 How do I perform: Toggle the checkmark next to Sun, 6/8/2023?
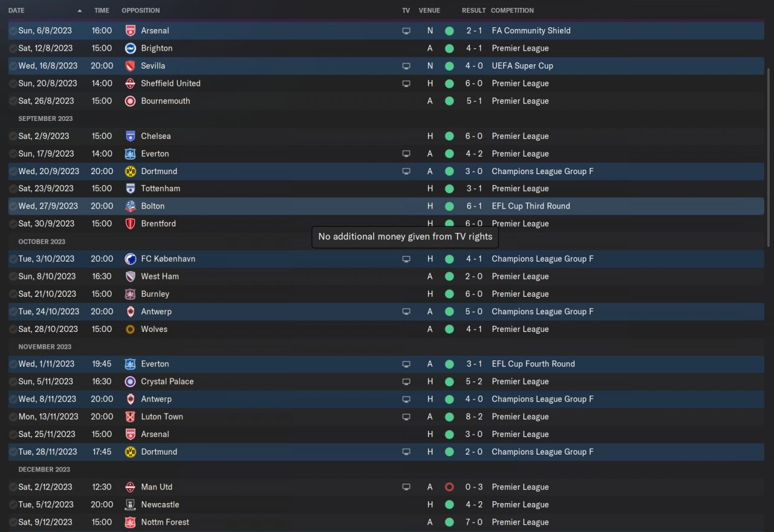13,31
